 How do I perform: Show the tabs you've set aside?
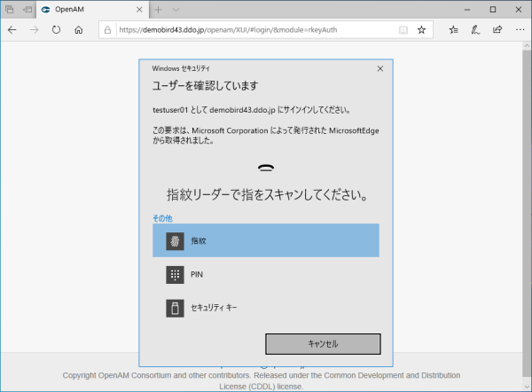(10, 10)
